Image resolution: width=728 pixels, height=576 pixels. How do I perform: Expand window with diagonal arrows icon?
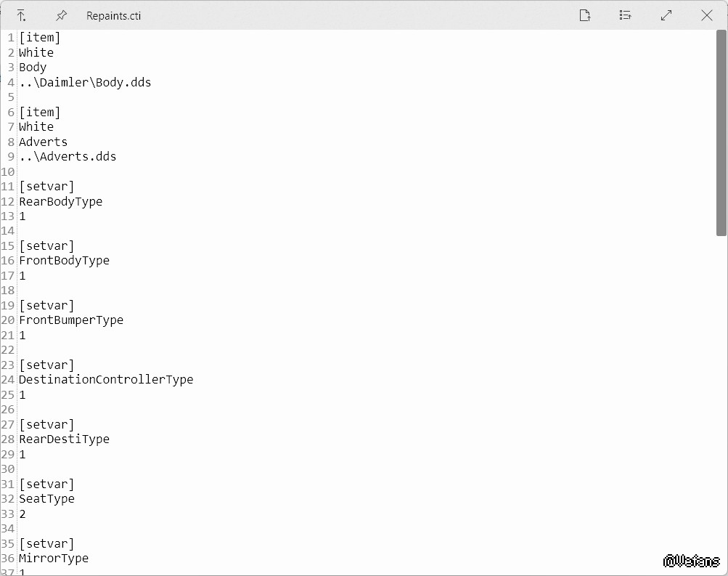coord(666,15)
